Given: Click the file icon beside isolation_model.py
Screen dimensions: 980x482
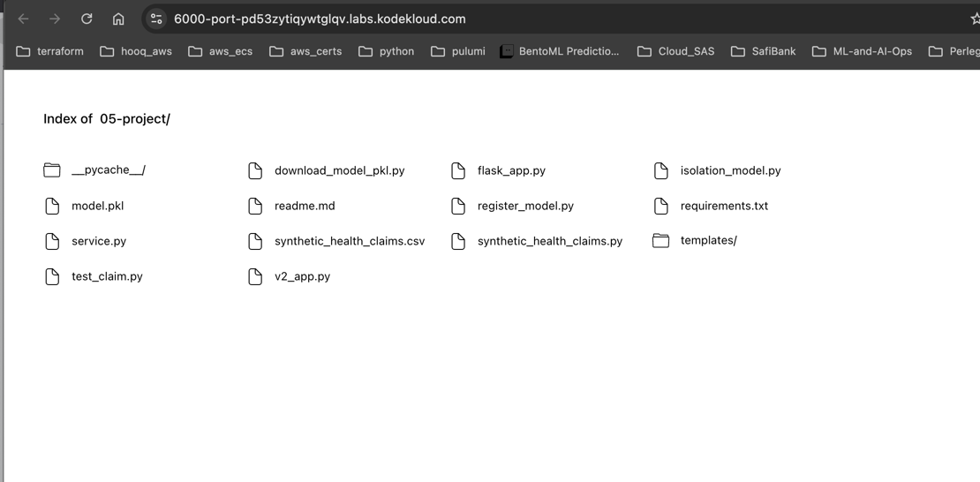Looking at the screenshot, I should click(x=660, y=170).
